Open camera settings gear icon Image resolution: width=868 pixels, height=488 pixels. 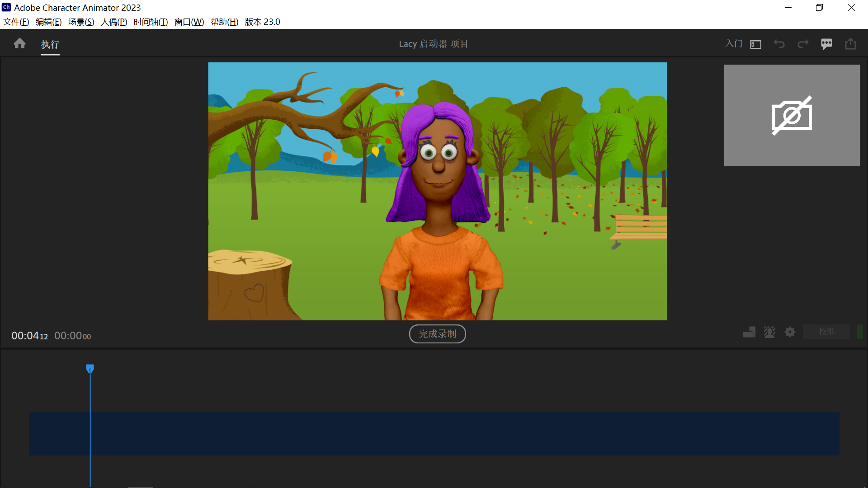tap(790, 332)
